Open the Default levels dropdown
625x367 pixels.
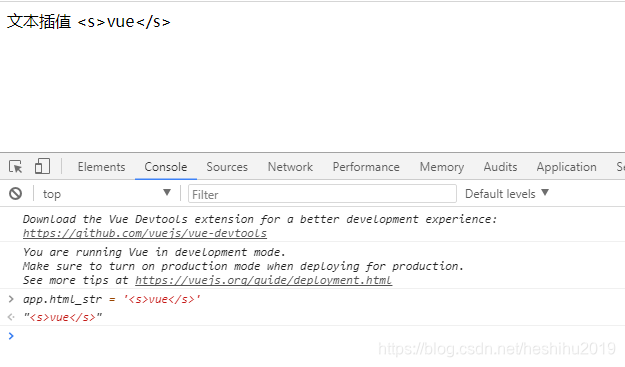[507, 194]
